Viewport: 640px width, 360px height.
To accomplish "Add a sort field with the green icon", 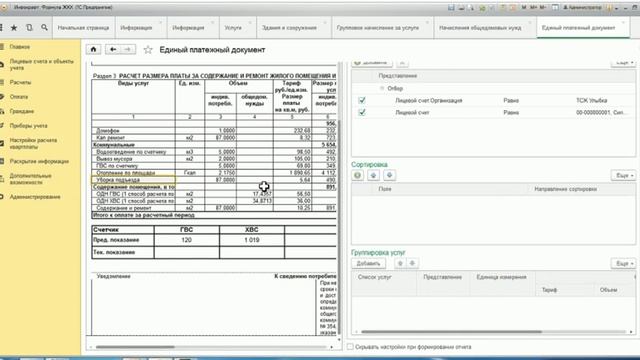I will 358,175.
